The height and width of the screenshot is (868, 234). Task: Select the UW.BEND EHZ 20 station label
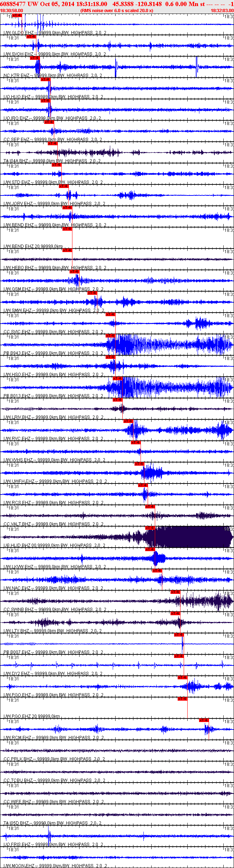click(x=22, y=246)
